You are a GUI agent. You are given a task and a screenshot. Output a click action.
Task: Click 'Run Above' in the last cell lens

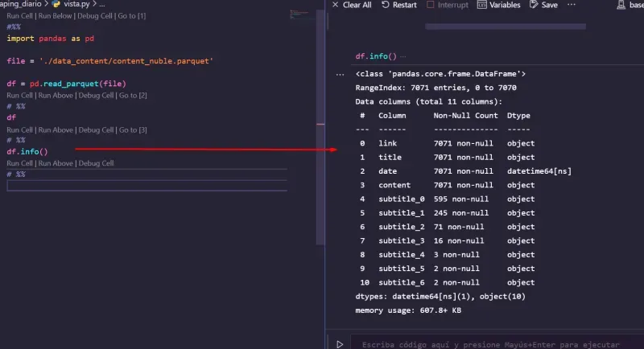[x=56, y=163]
